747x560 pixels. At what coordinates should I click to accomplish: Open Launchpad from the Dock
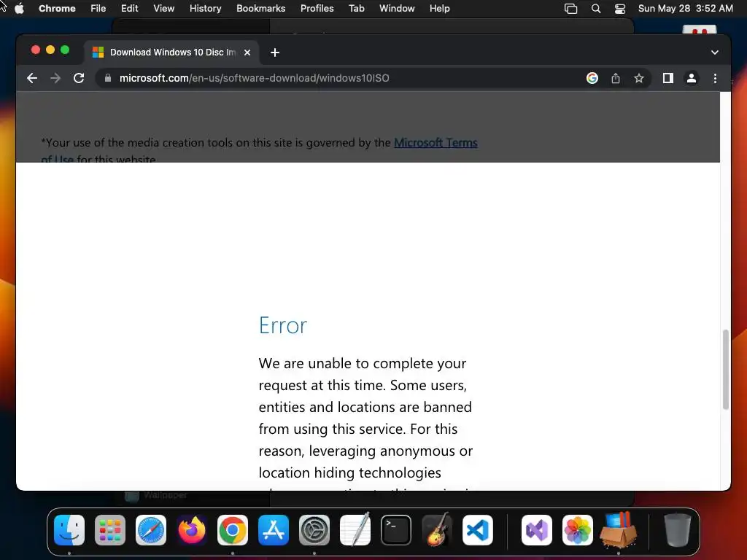pyautogui.click(x=110, y=530)
